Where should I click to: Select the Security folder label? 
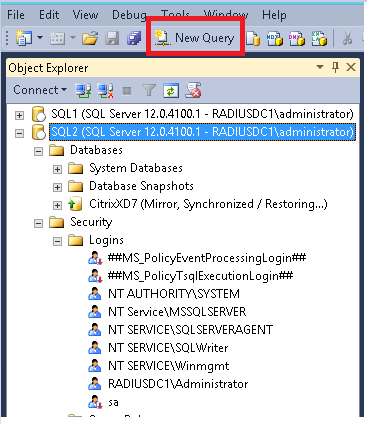pyautogui.click(x=91, y=222)
